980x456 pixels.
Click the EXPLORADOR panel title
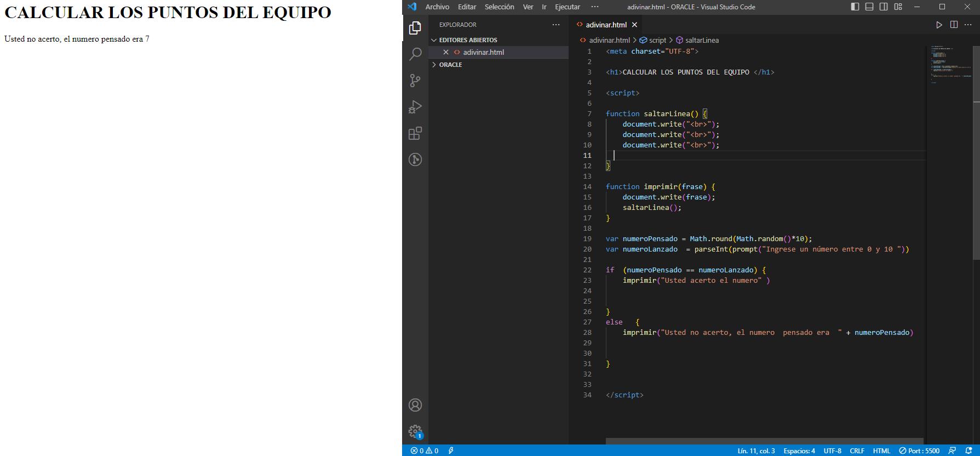coord(458,25)
